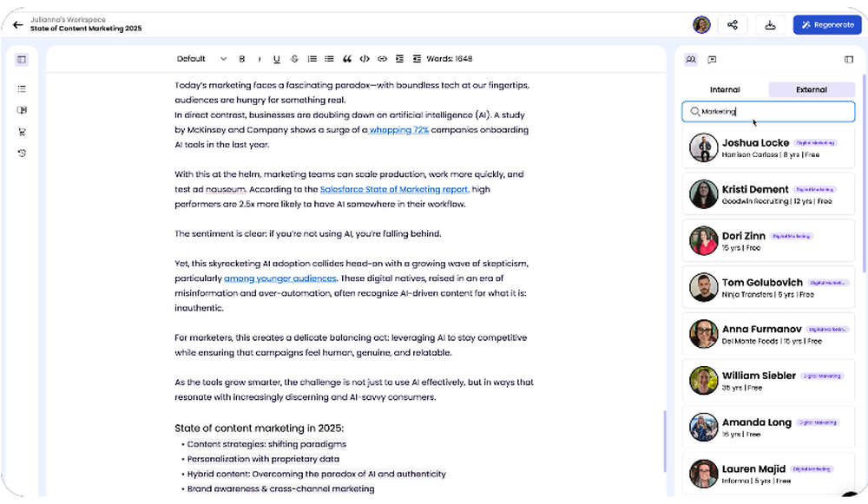Screen dimensions: 868x504
Task: Increase indent with the indent icon
Action: (x=399, y=59)
